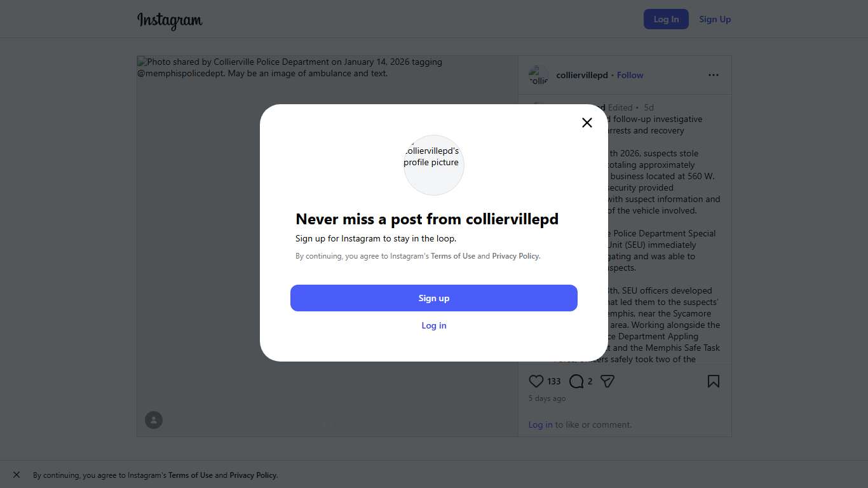Click the Instagram logo

[x=170, y=20]
